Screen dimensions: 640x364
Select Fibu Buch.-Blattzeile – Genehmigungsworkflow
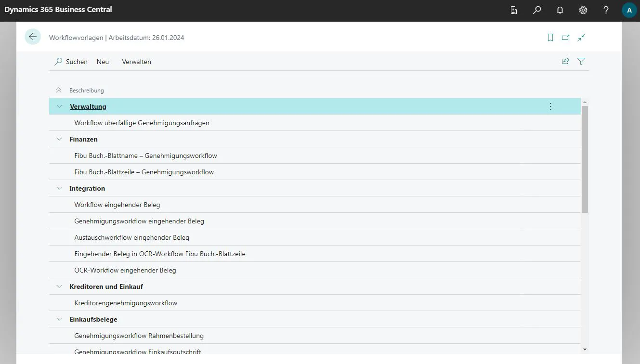point(315,172)
